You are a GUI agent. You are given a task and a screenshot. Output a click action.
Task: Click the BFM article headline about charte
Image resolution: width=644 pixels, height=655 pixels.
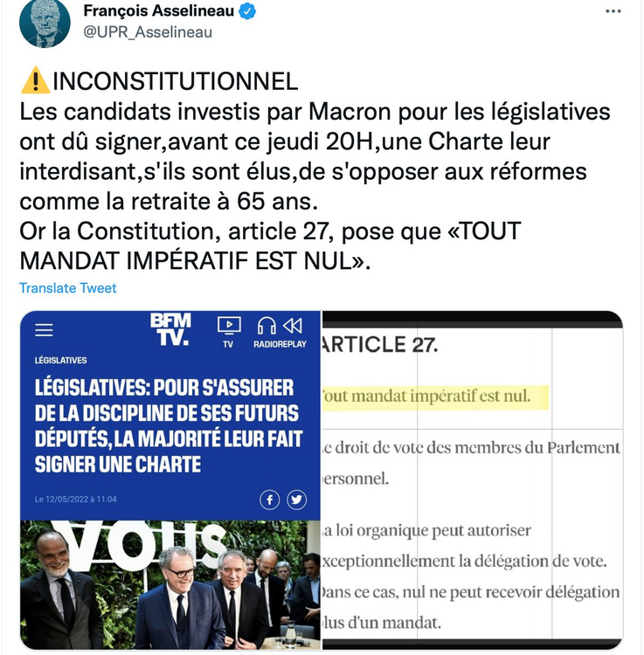click(169, 426)
